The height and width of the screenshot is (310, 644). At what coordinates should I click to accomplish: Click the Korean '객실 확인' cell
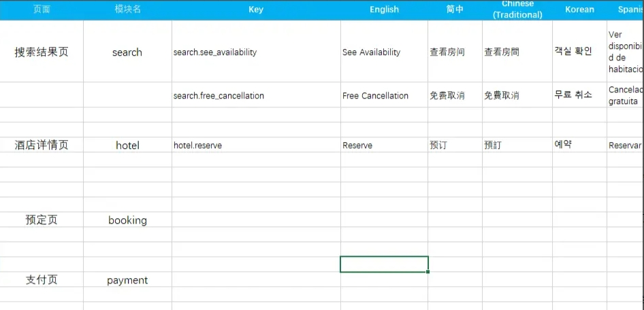579,52
